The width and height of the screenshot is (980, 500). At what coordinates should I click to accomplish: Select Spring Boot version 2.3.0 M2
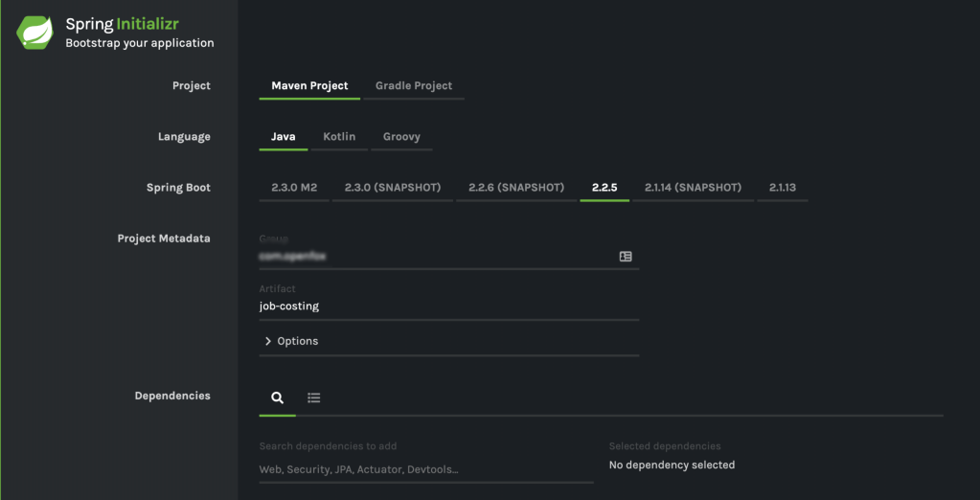(294, 188)
